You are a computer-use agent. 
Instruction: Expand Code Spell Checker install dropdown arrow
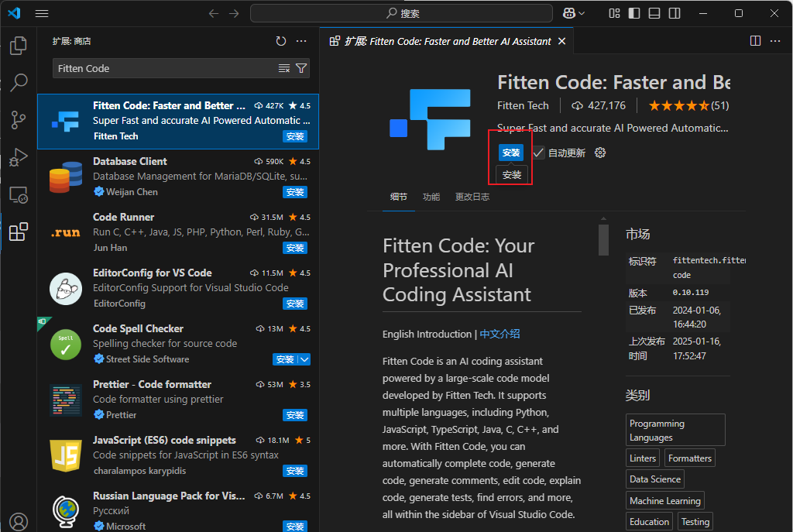coord(304,359)
